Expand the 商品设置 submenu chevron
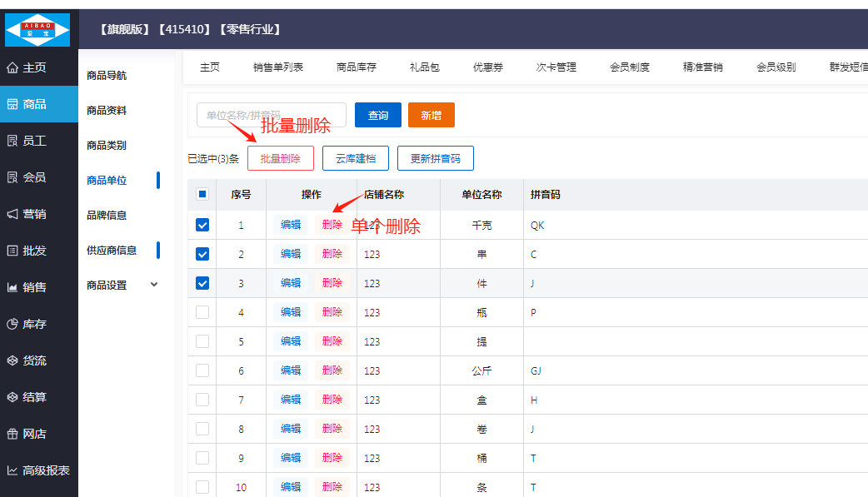Screen dimensions: 868x497 click(x=154, y=285)
